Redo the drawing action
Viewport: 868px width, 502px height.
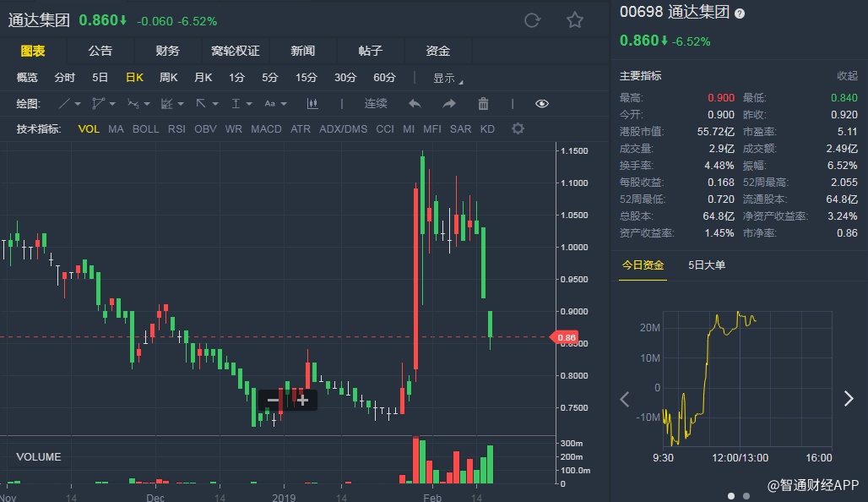[449, 104]
